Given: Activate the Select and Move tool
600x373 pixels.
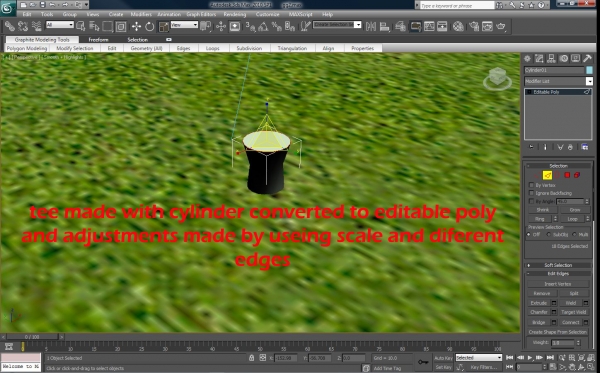Looking at the screenshot, I should coord(136,26).
